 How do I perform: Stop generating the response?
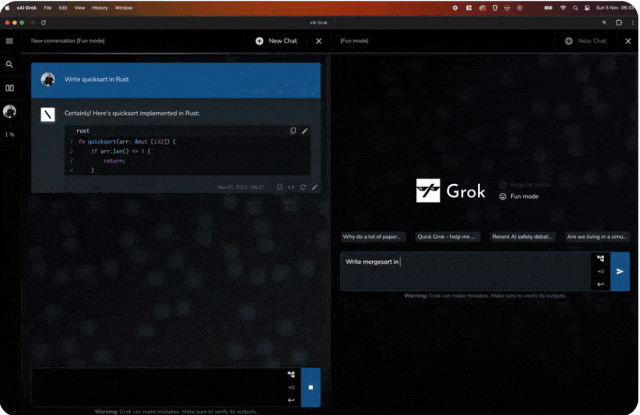[x=311, y=387]
